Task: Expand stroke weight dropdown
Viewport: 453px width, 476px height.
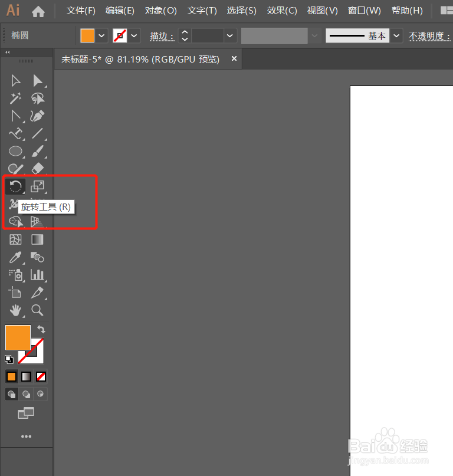Action: (230, 36)
